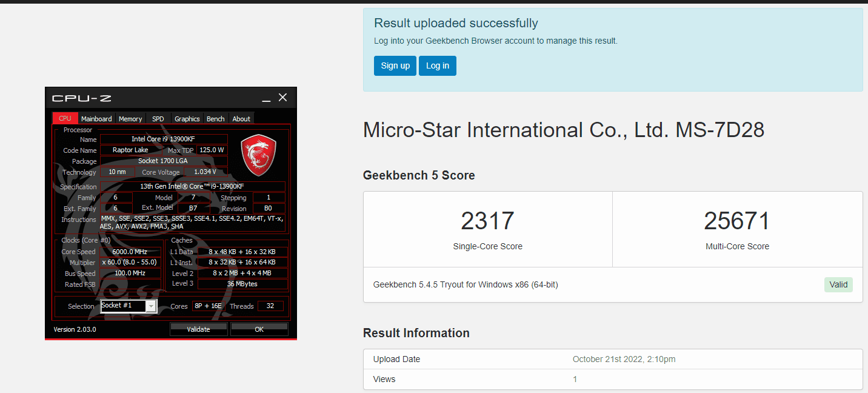Click the Model value 7
Screen dimensions: 868x393
[193, 197]
